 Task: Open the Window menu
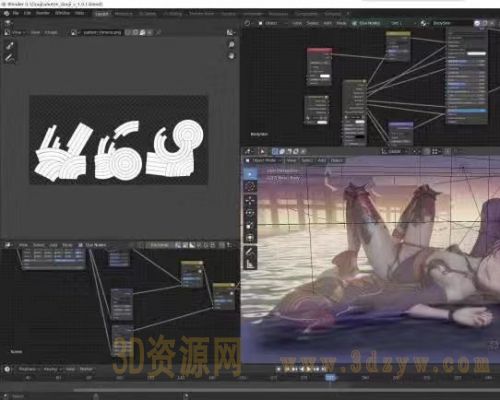pos(62,13)
